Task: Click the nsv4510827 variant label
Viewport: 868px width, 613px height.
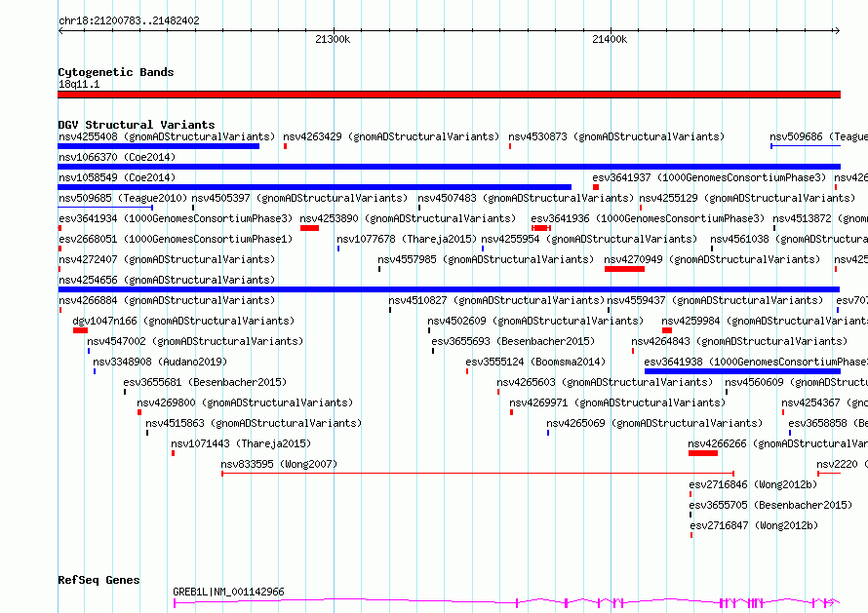Action: tap(496, 300)
